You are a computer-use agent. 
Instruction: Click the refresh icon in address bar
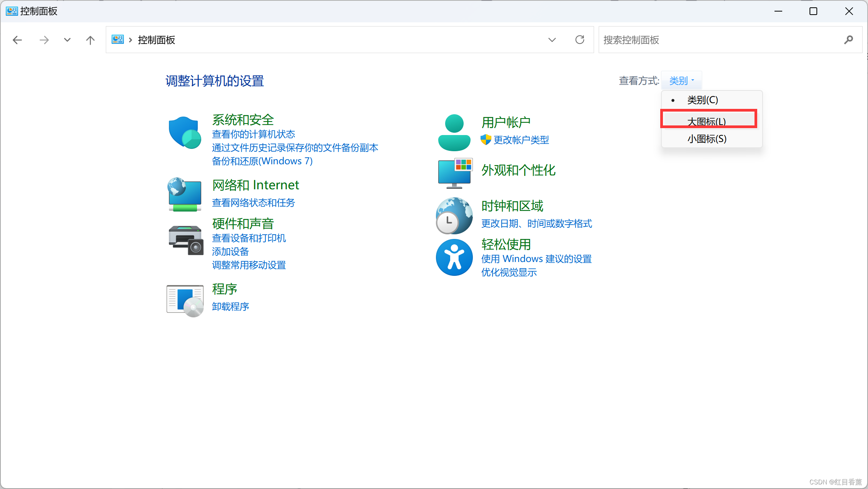[579, 40]
